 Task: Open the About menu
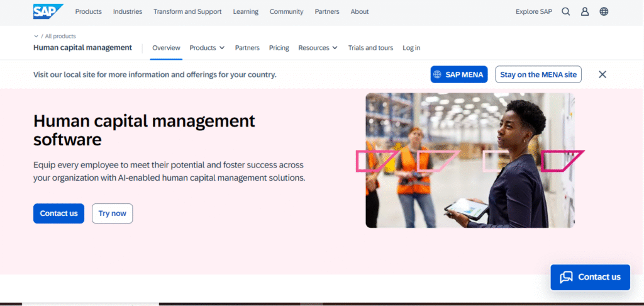[359, 11]
